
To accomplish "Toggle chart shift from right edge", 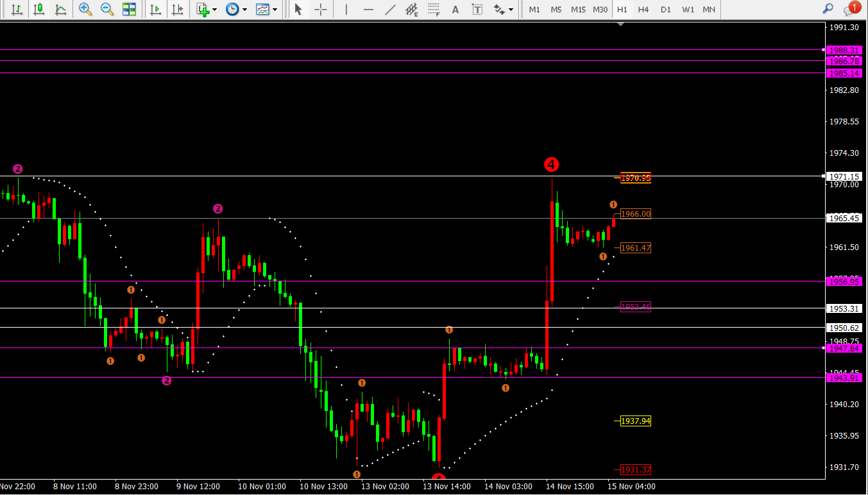I will point(177,10).
